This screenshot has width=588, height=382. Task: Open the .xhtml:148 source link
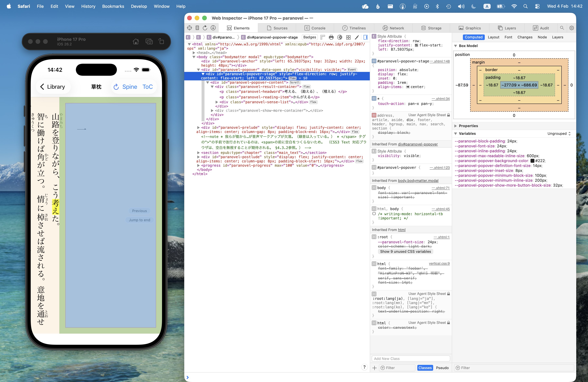point(440,61)
